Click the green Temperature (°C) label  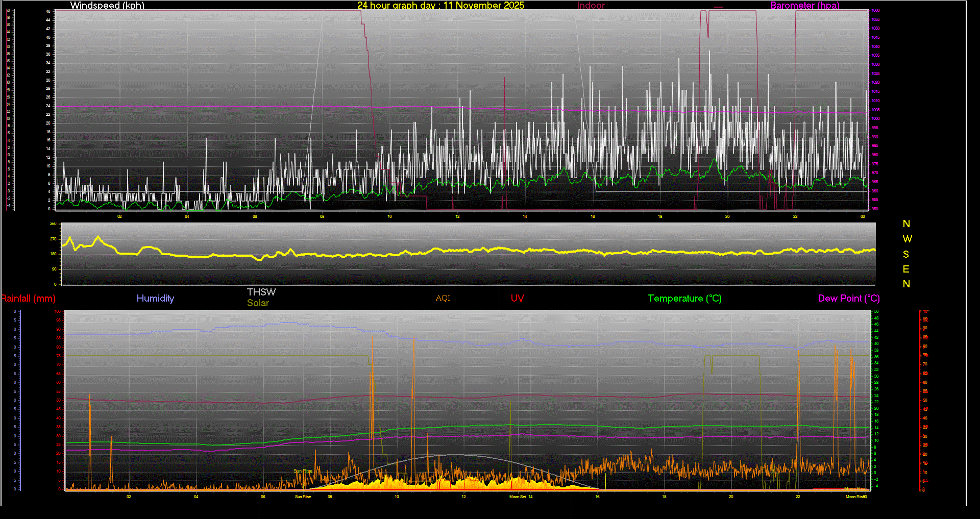tap(684, 299)
